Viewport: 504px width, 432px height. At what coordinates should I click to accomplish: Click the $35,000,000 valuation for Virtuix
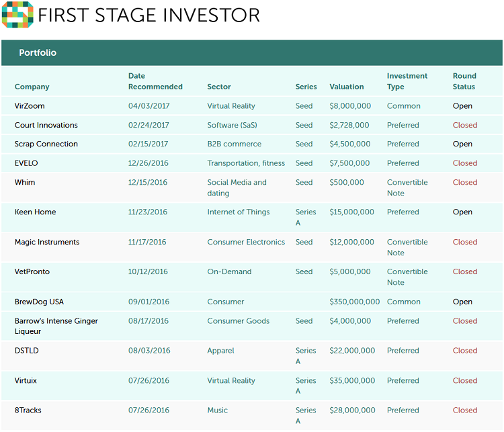[x=352, y=380]
